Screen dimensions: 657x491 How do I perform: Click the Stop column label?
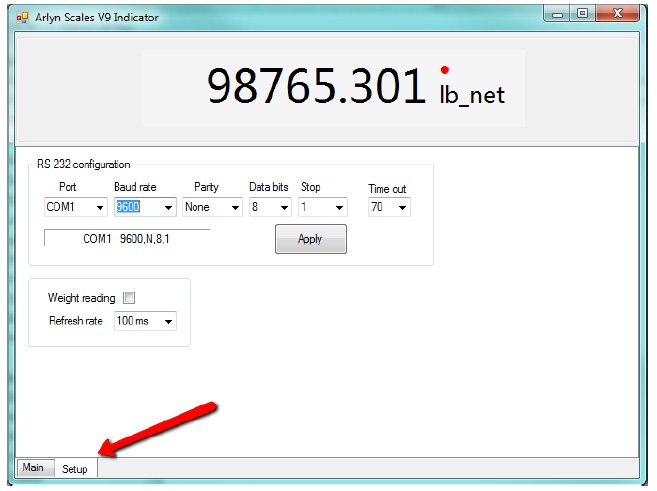click(310, 187)
